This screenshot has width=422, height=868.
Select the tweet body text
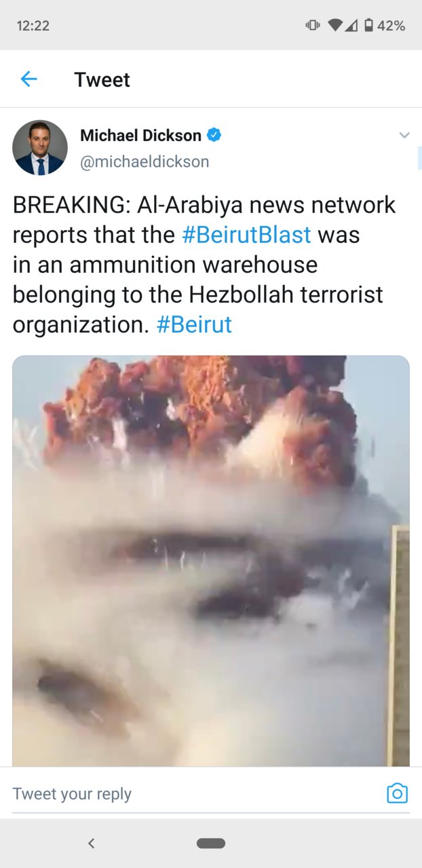point(204,265)
